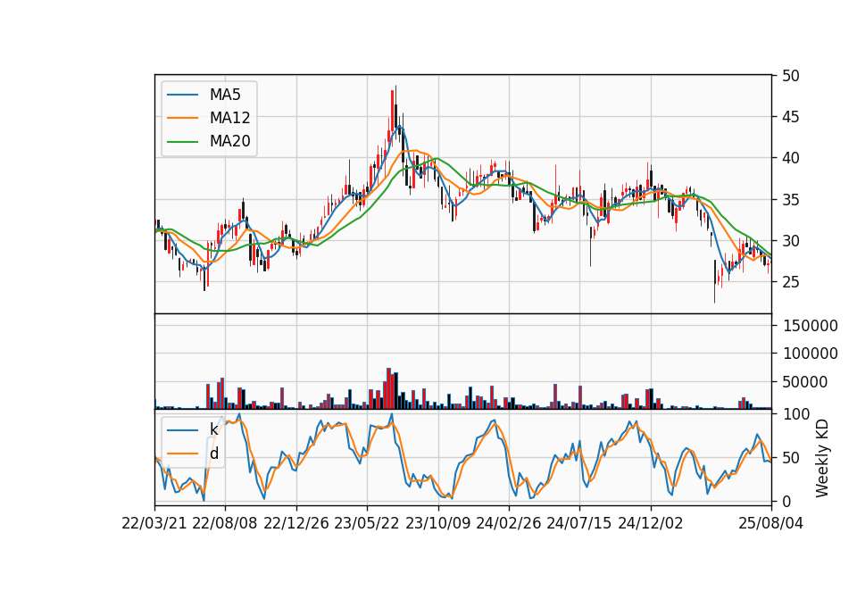Click the 24/02/26 date tick label
Viewport: 857px width, 616px height.
point(508,523)
